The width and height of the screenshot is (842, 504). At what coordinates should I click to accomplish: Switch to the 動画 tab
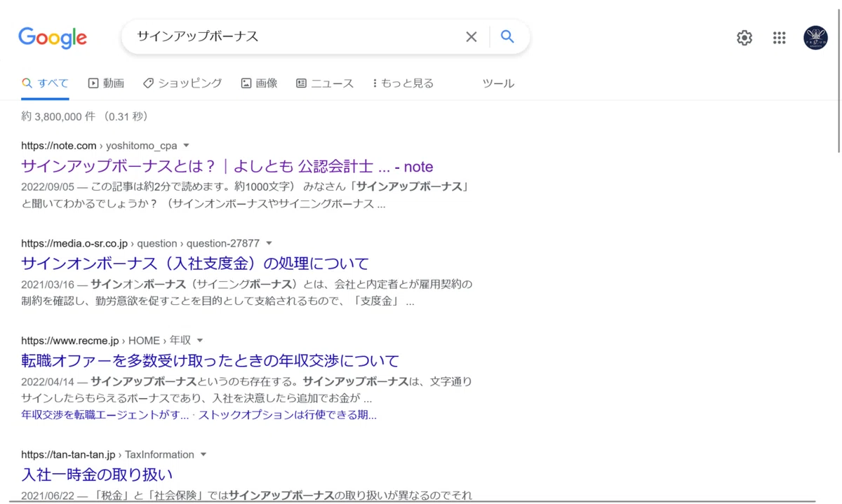point(106,83)
